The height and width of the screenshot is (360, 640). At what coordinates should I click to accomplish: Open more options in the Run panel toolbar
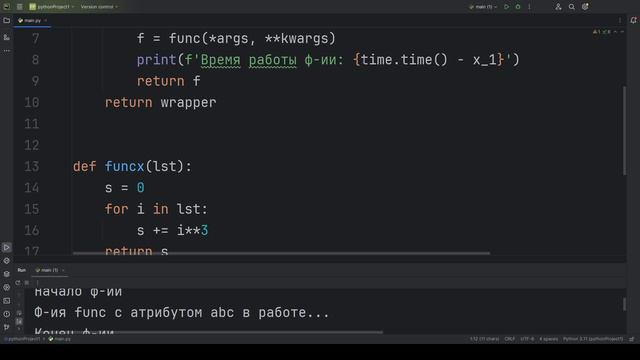37,282
